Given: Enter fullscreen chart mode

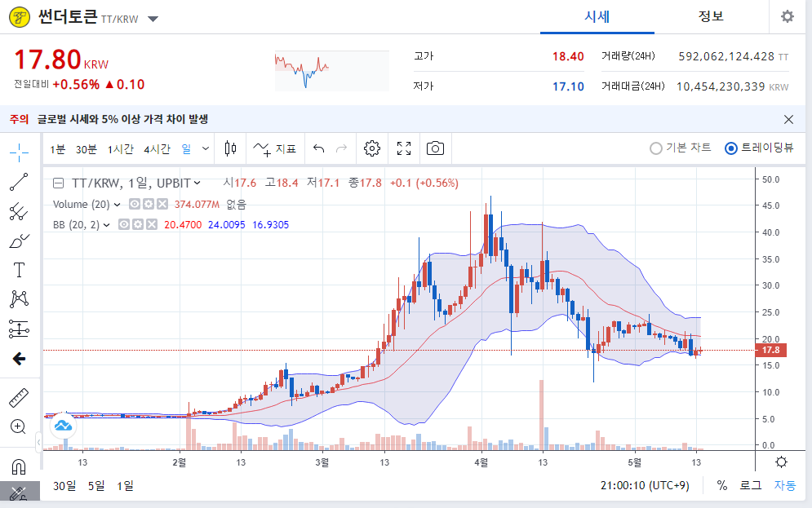Looking at the screenshot, I should pos(404,149).
